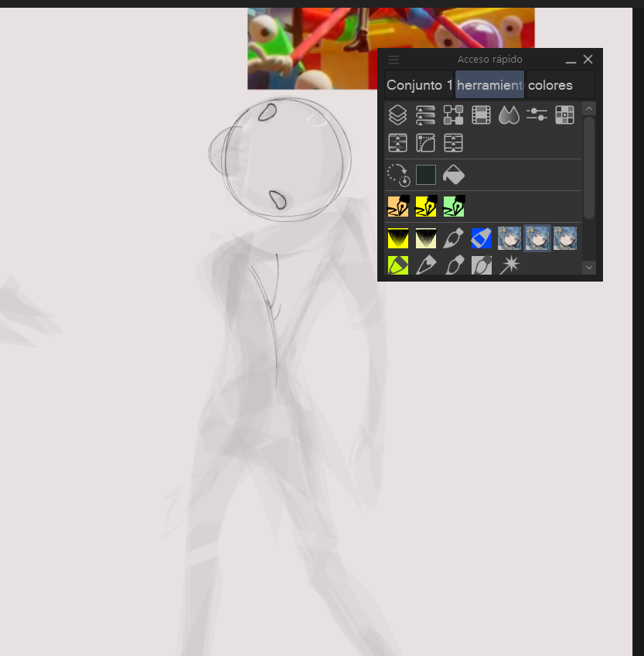This screenshot has width=644, height=656.
Task: Click the dark color square swatch
Action: coord(426,175)
